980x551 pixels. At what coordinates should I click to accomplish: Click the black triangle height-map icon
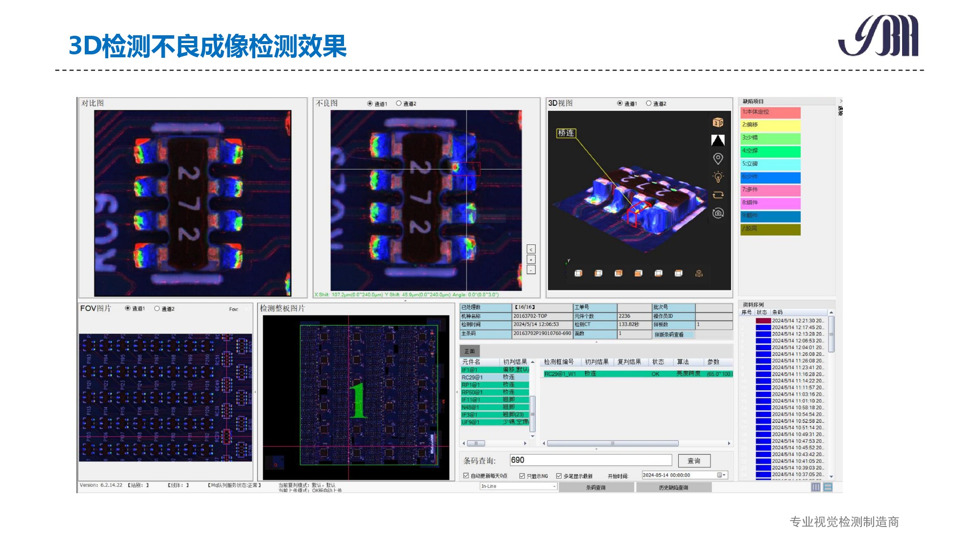(x=718, y=141)
